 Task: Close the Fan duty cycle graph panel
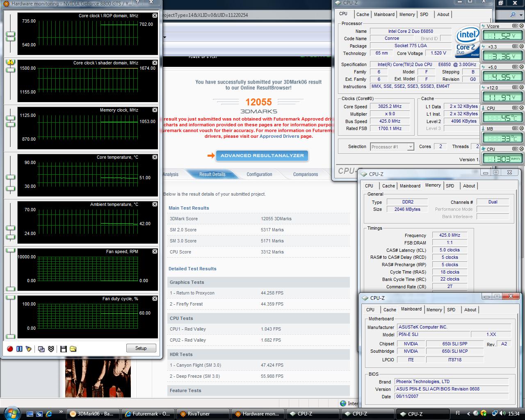(155, 299)
